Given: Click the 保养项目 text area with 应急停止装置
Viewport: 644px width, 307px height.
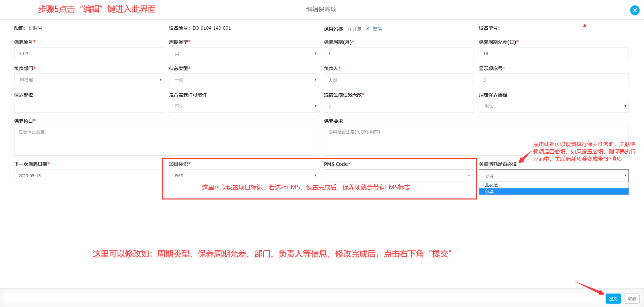Looking at the screenshot, I should pos(166,141).
